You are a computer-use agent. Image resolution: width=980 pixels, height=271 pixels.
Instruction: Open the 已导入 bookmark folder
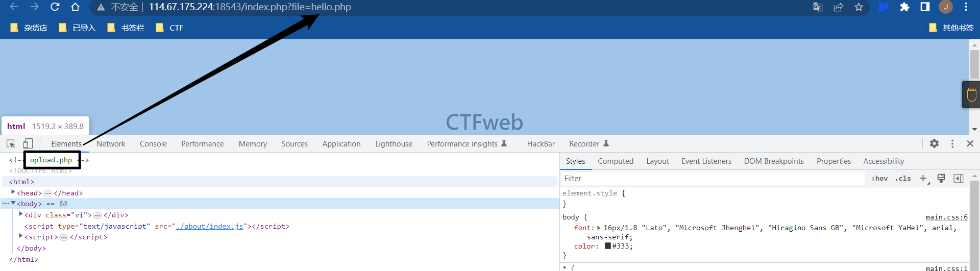[78, 28]
